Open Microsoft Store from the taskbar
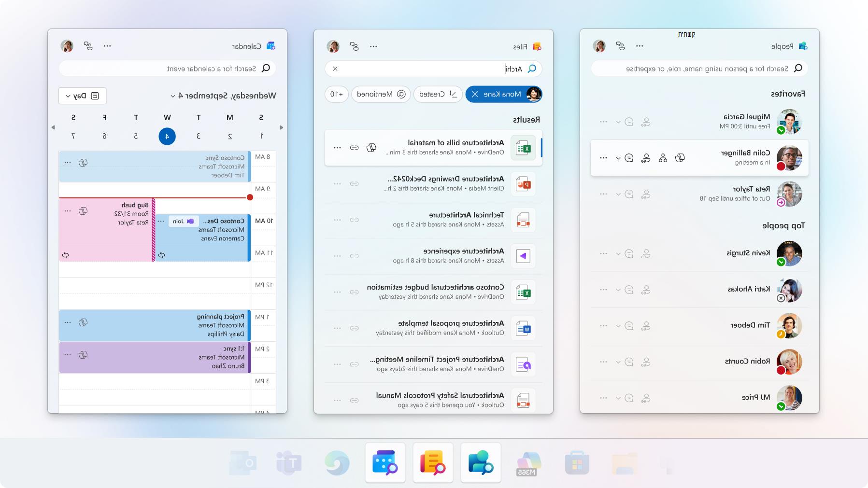 tap(577, 464)
